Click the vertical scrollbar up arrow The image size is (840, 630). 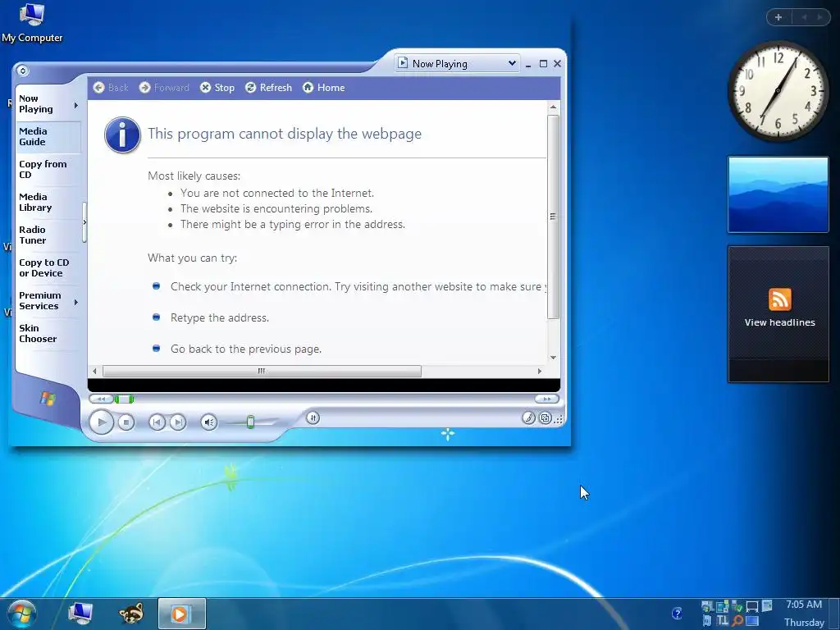click(x=554, y=107)
